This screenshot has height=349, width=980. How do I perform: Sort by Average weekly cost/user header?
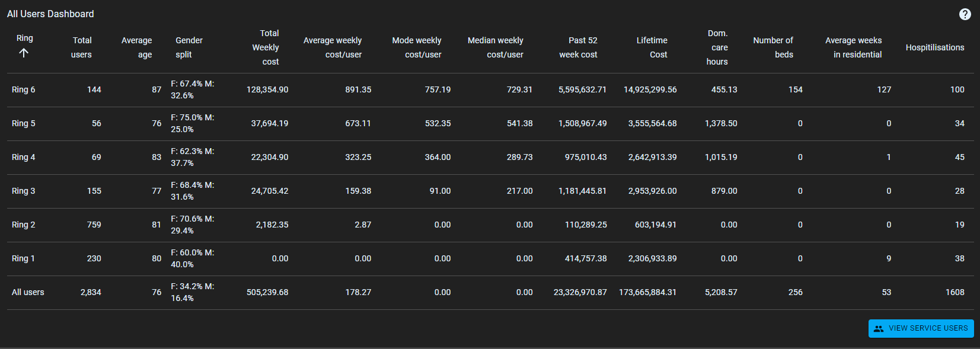[x=333, y=47]
